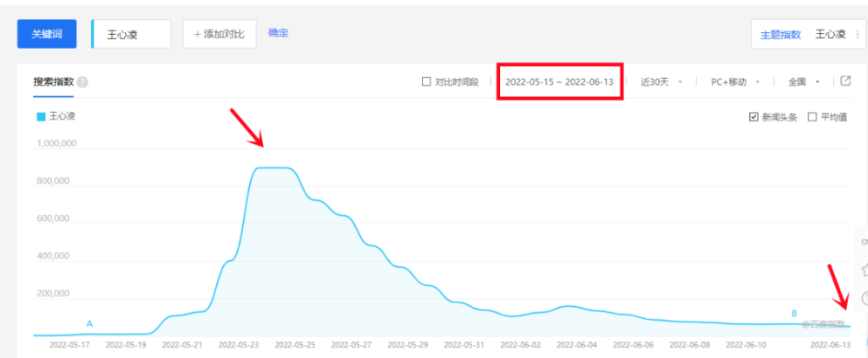Click the 2022-06-06 date label
The height and width of the screenshot is (358, 868).
(634, 345)
